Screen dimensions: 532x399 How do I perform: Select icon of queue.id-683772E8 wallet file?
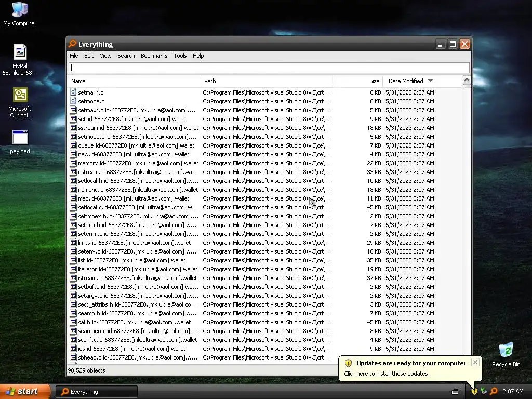click(x=73, y=145)
